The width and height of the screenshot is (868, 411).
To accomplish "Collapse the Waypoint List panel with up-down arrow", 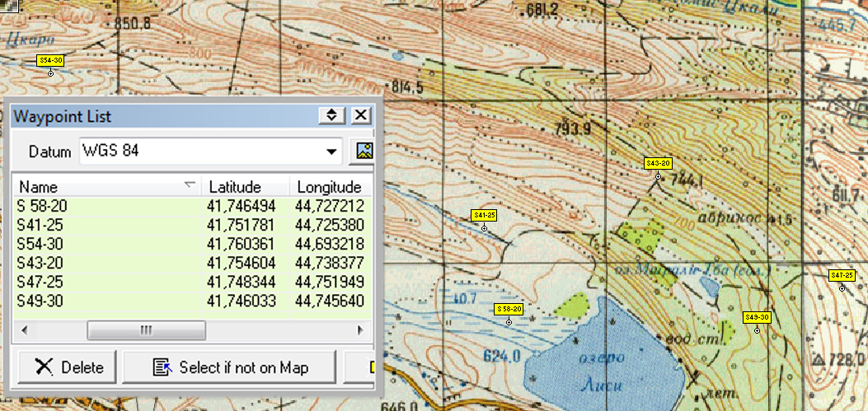I will click(331, 115).
